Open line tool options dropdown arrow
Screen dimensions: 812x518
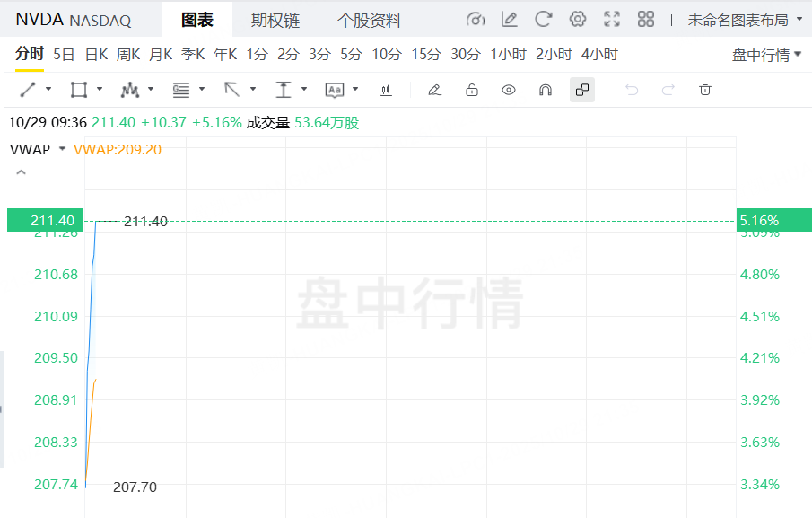coord(48,89)
